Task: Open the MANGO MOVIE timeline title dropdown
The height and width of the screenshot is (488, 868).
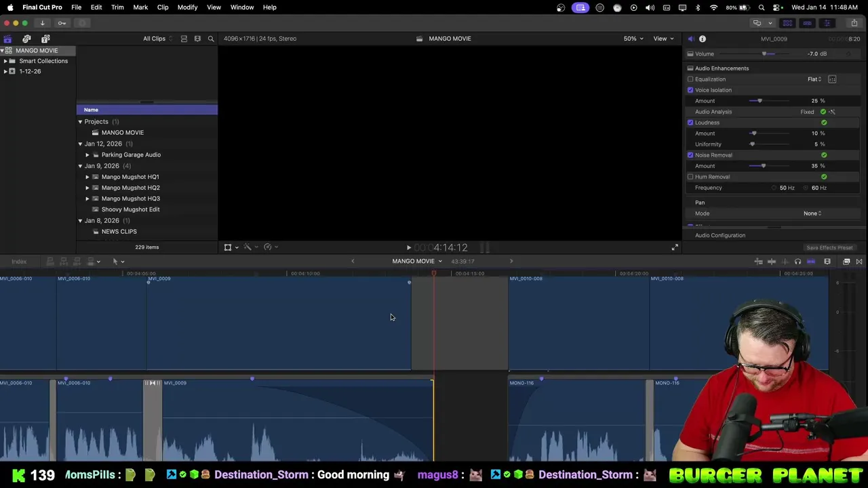Action: coord(417,262)
